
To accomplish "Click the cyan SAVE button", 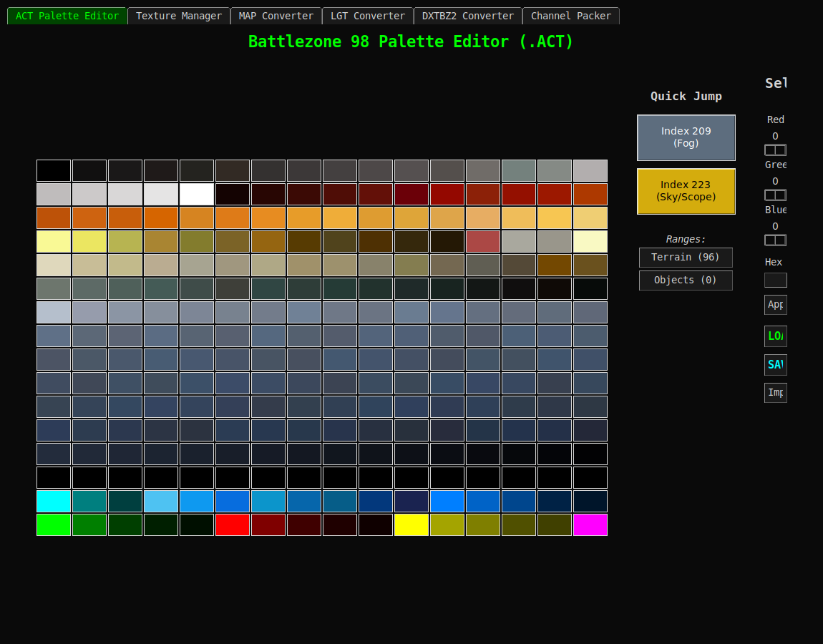I will [x=775, y=365].
